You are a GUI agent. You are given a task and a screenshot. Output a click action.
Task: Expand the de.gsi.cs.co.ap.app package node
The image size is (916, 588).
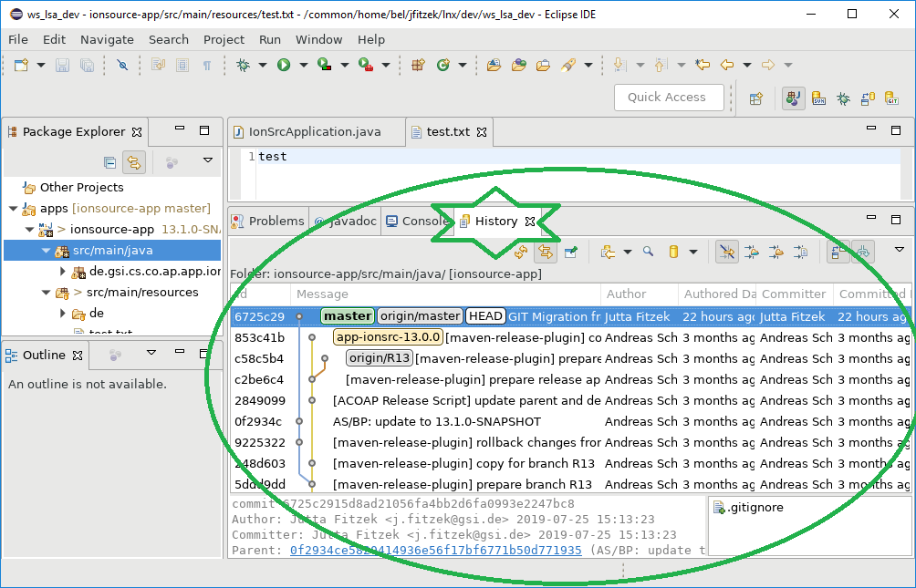pos(63,272)
